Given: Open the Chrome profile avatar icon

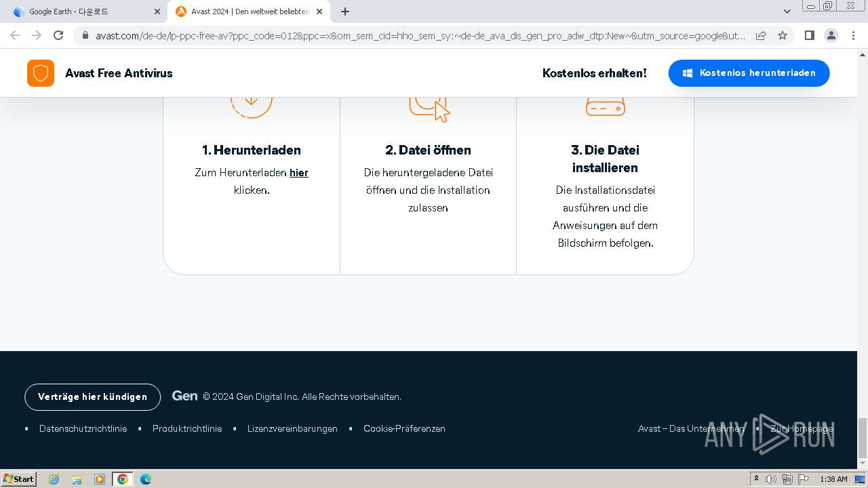Looking at the screenshot, I should [x=831, y=35].
